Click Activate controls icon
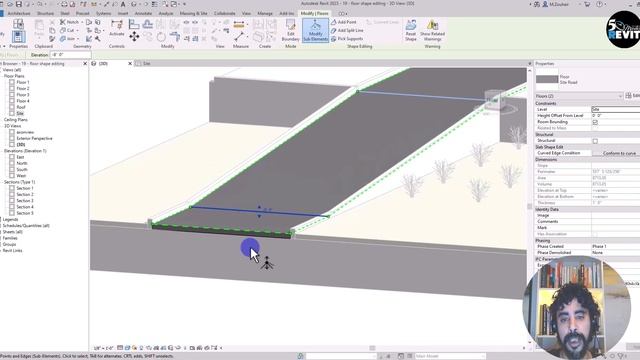This screenshot has height=360, width=640. pos(117,28)
